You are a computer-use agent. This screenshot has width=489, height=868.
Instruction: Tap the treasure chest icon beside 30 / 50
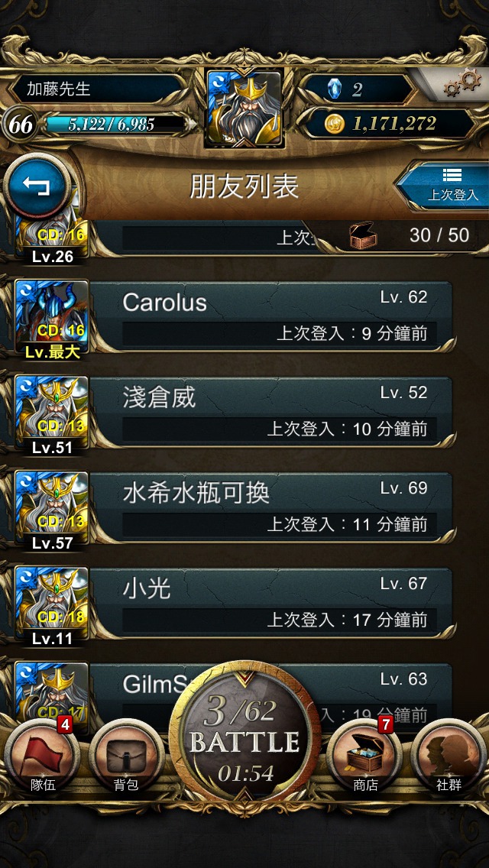pyautogui.click(x=363, y=235)
